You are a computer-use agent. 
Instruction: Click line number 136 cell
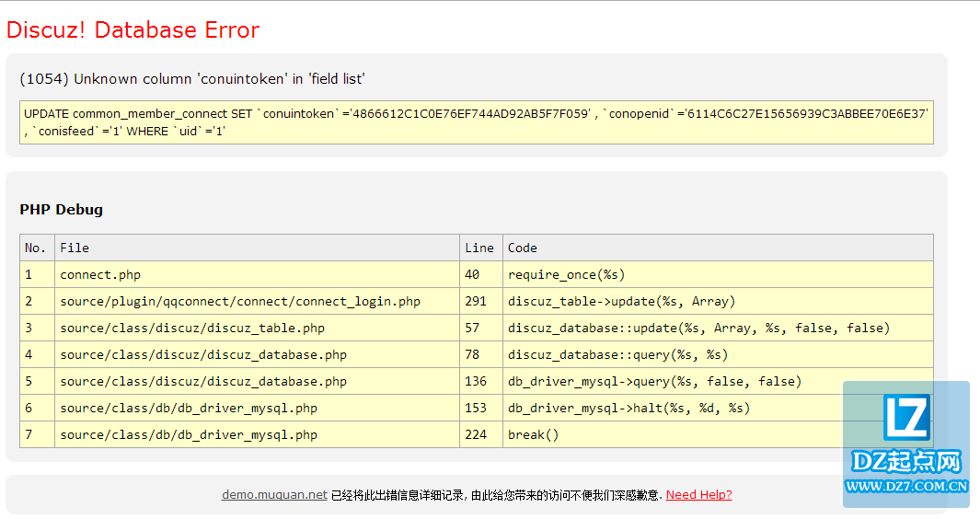[x=481, y=382]
